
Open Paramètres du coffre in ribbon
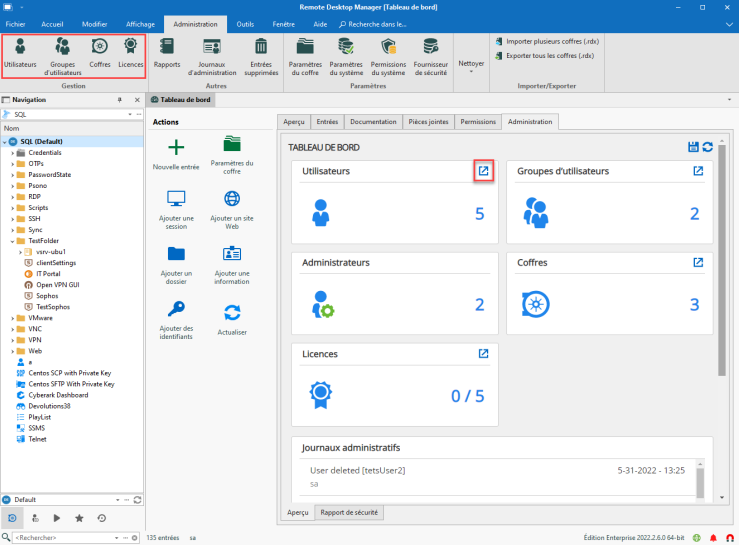(x=305, y=57)
